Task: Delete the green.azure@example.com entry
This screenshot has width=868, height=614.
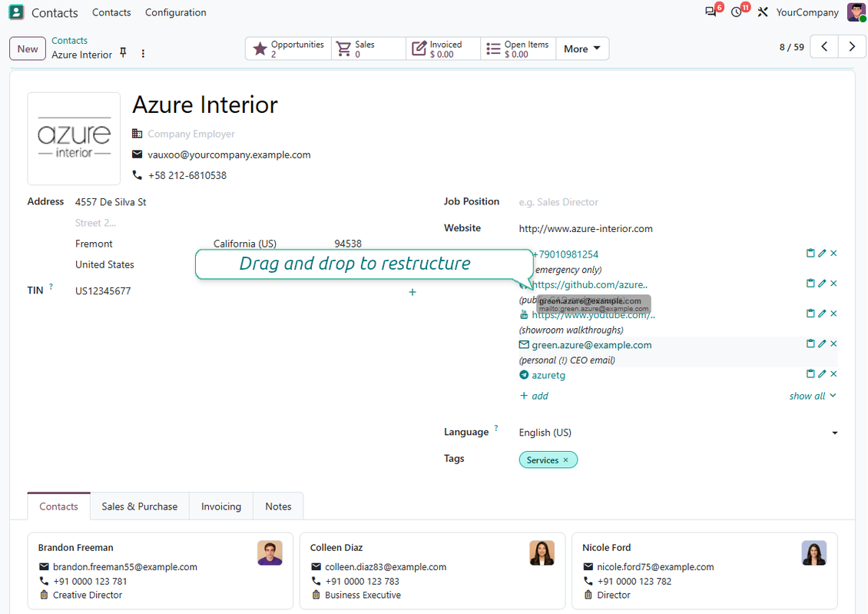Action: 833,344
